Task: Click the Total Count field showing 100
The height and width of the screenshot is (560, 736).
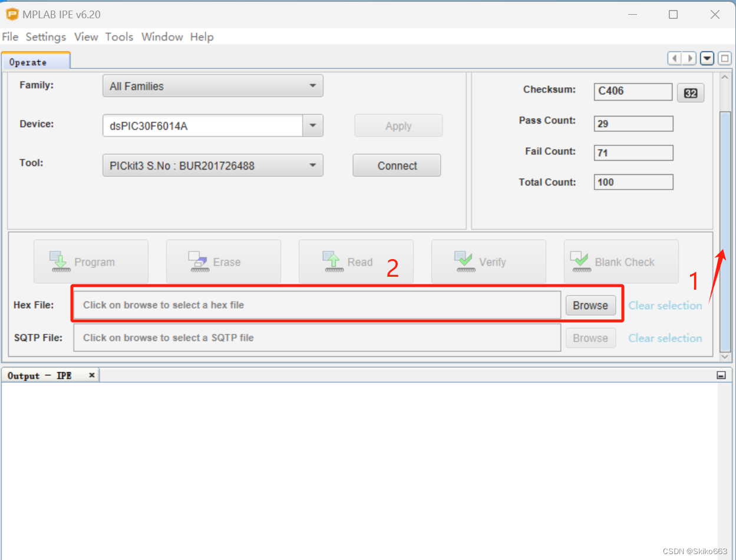Action: 633,182
